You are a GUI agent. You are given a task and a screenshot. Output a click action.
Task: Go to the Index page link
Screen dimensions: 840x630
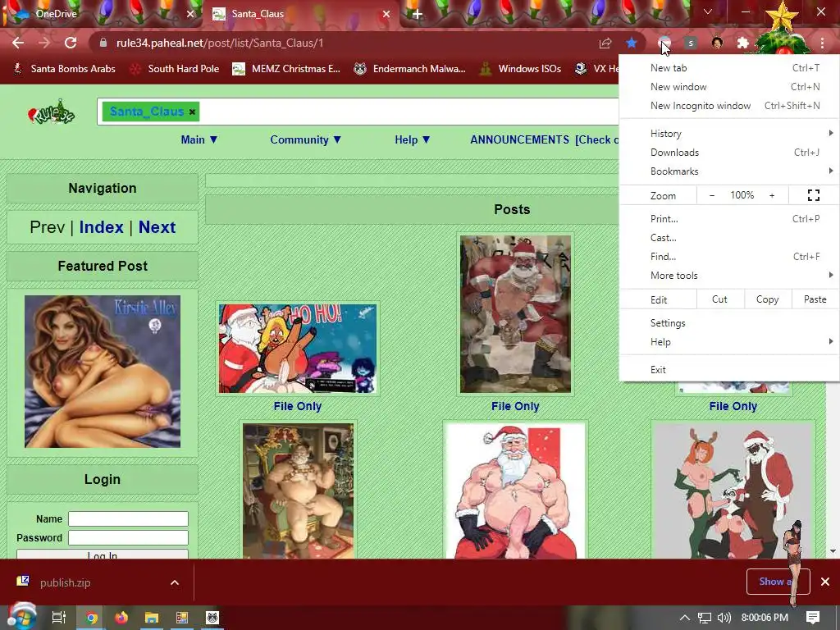101,227
